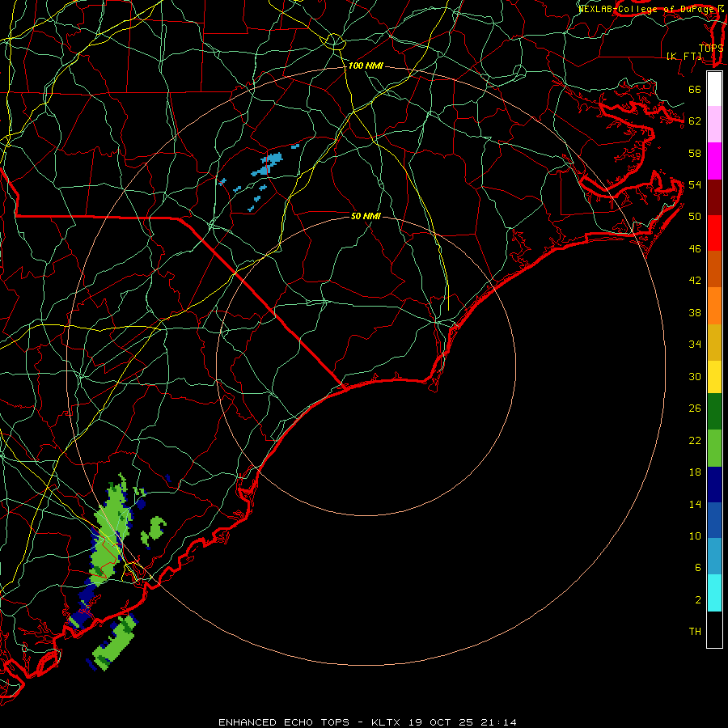Click the legend value "54"
Image resolution: width=728 pixels, height=728 pixels.
pyautogui.click(x=695, y=184)
